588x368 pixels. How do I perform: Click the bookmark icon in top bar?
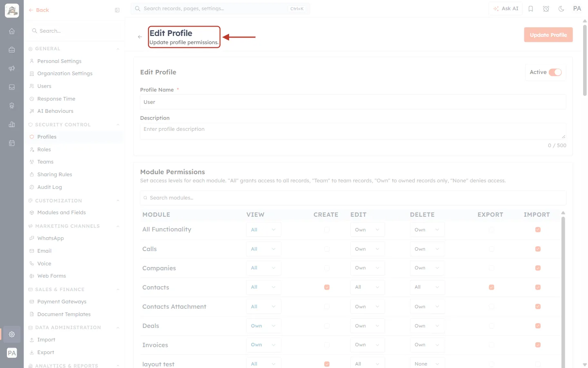(x=531, y=9)
